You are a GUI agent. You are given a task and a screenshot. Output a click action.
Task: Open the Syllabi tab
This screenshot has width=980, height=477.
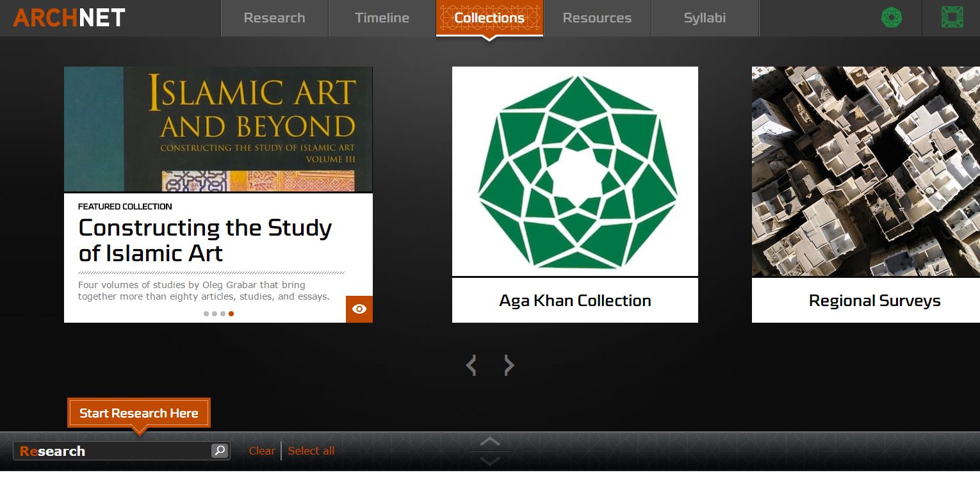(705, 18)
